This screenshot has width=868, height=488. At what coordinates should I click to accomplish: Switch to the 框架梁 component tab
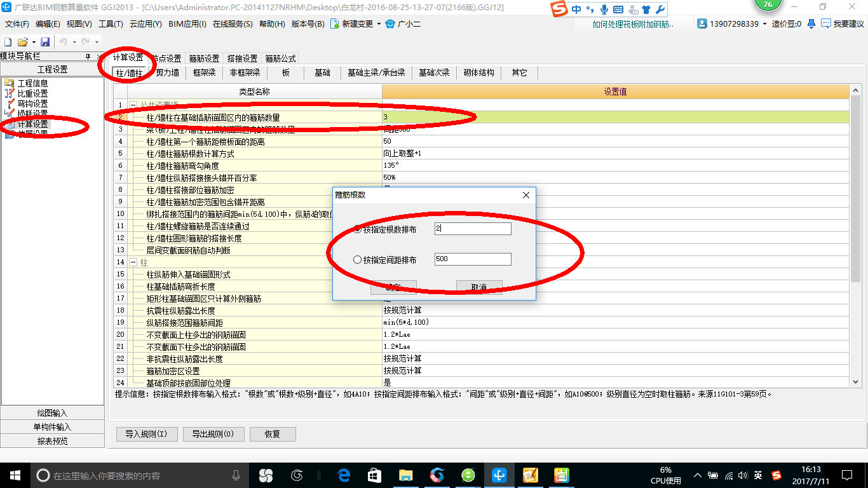point(205,72)
